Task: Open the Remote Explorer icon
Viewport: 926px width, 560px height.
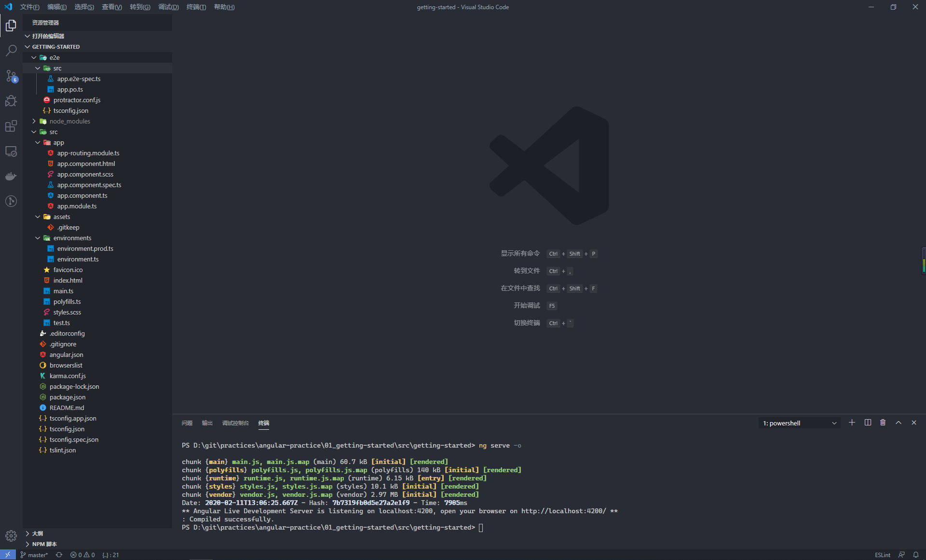Action: point(11,151)
